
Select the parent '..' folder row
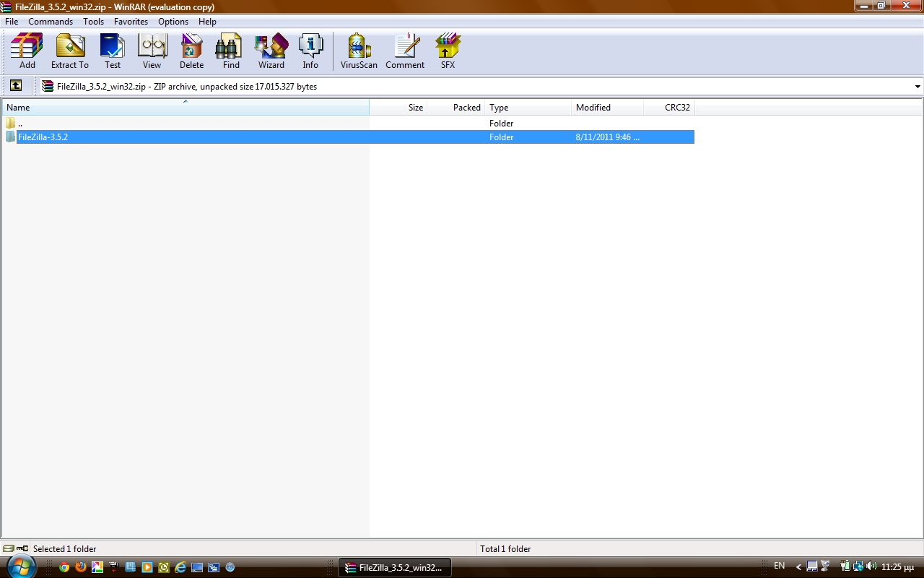coord(348,124)
